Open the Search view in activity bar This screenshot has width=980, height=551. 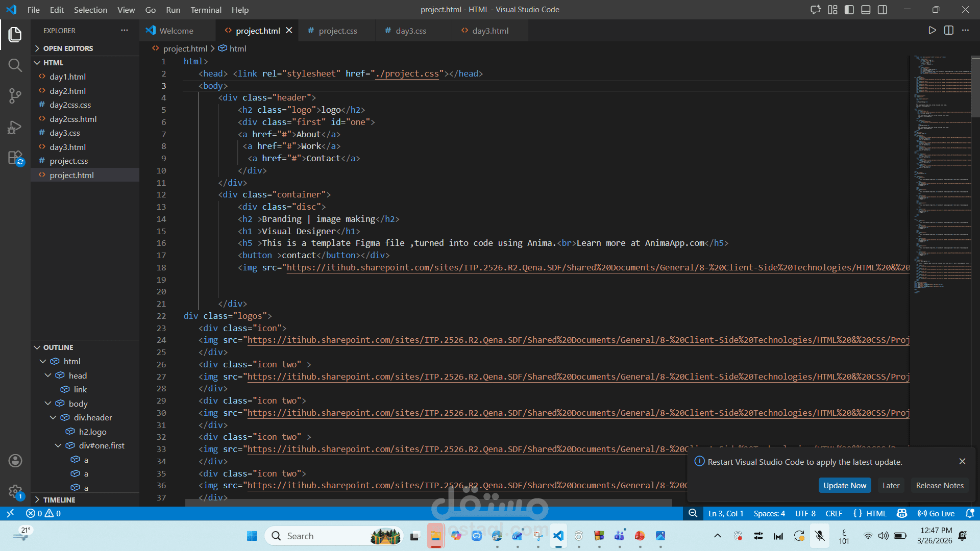tap(15, 65)
